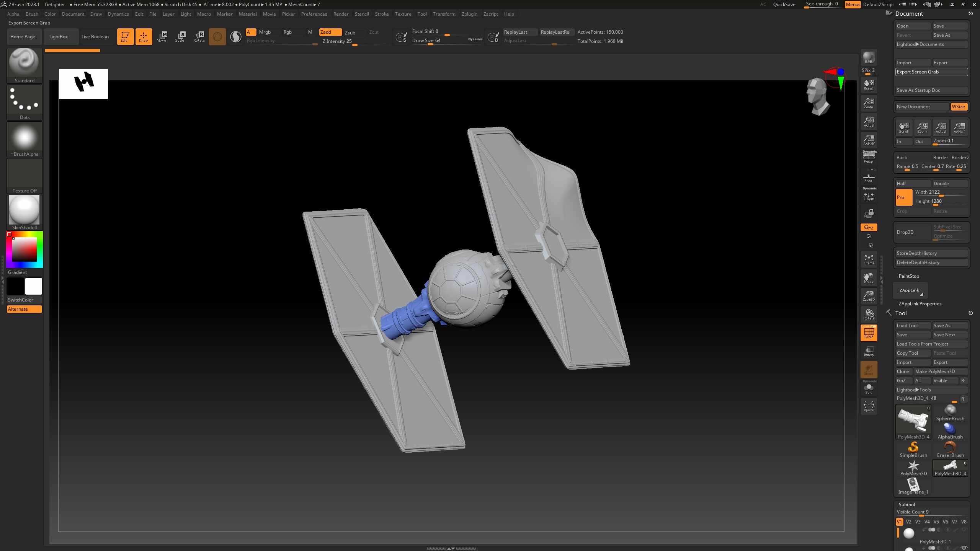Open the SkinShade4 material picker

(24, 210)
